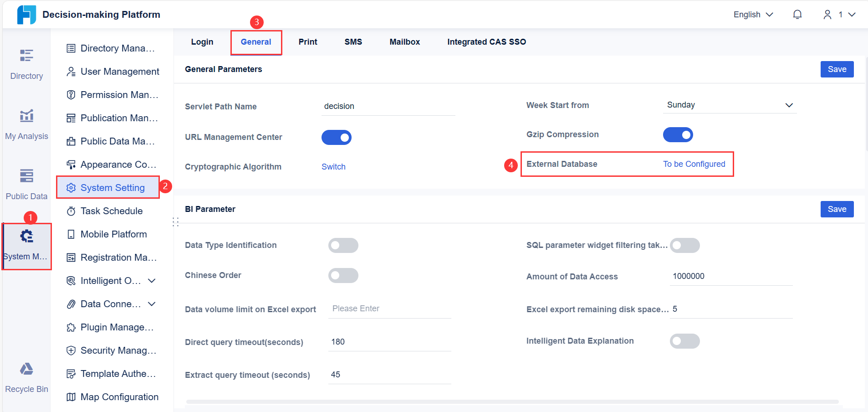Open My Analysis from the left navigation
Image resolution: width=868 pixels, height=412 pixels.
click(x=26, y=123)
